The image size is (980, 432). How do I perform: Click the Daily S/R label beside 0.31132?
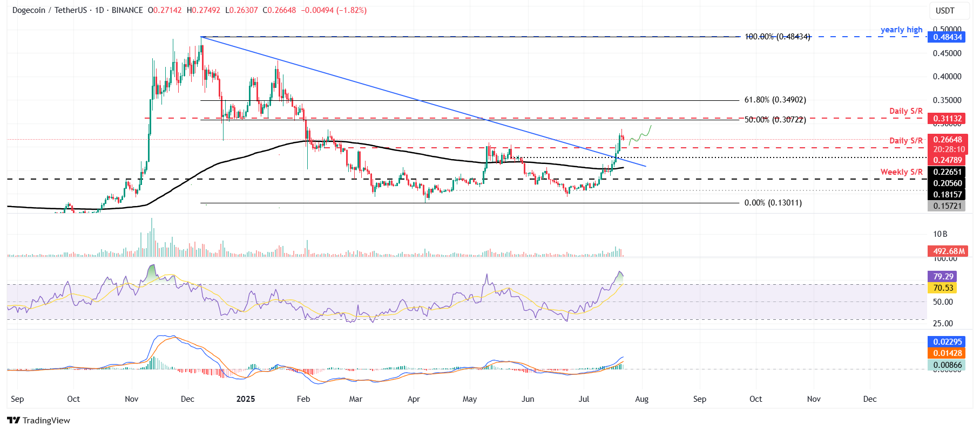(x=905, y=111)
